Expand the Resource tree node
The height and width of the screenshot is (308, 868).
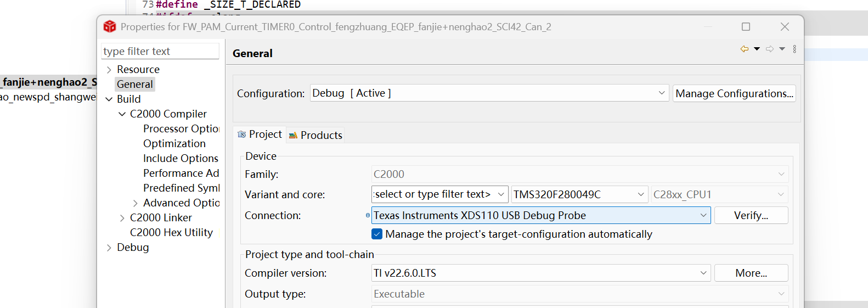pos(109,70)
